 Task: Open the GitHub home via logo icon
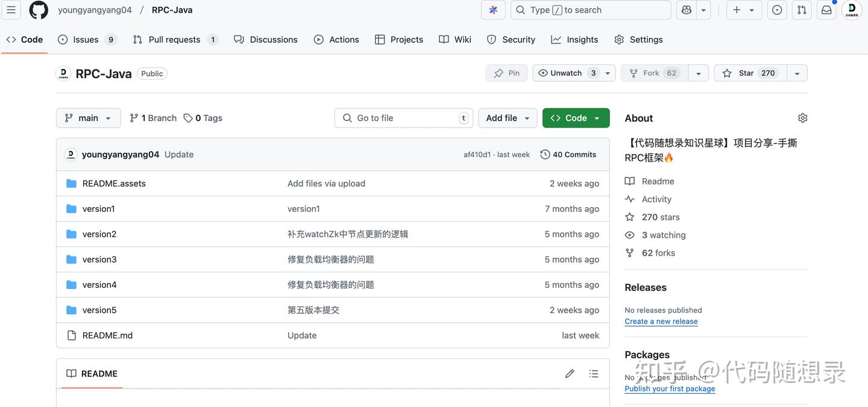pos(39,10)
